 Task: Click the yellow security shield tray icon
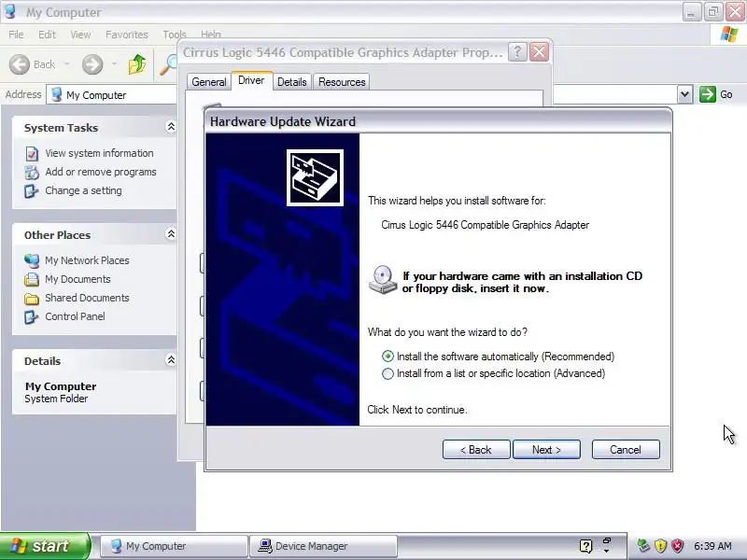[x=660, y=546]
